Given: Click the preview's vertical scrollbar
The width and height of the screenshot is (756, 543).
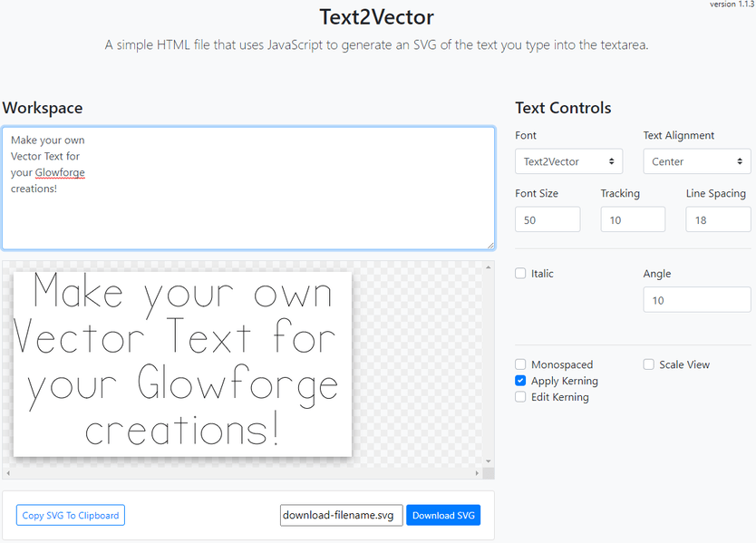Looking at the screenshot, I should tap(489, 363).
